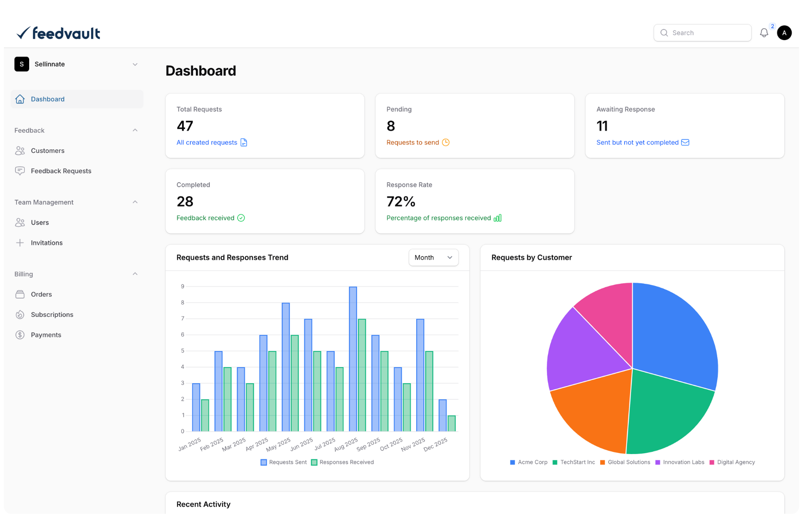Click the Digital Agency pink legend swatch
Screen dimensions: 803x532
(712, 462)
